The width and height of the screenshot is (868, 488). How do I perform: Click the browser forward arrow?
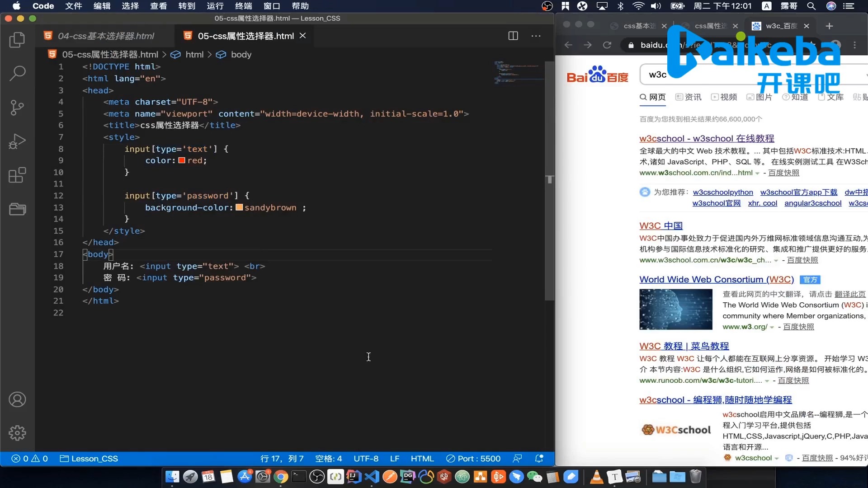coord(587,45)
